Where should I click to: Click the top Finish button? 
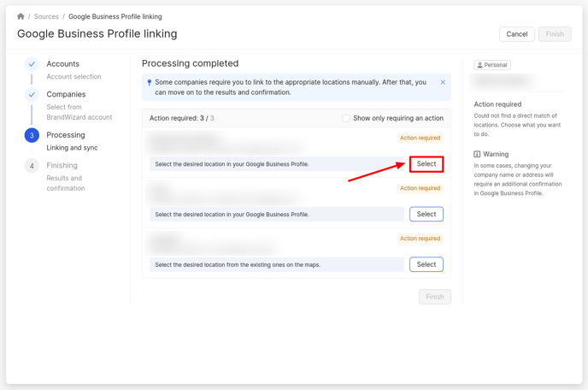click(x=555, y=34)
